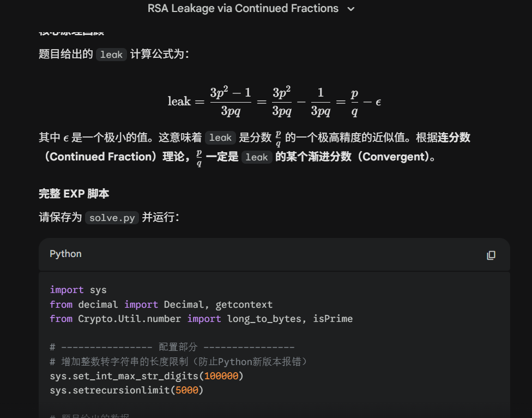Screen dimensions: 532x418
Task: Open the RSA Leakage via Continued Fractions title
Action: tap(243, 9)
